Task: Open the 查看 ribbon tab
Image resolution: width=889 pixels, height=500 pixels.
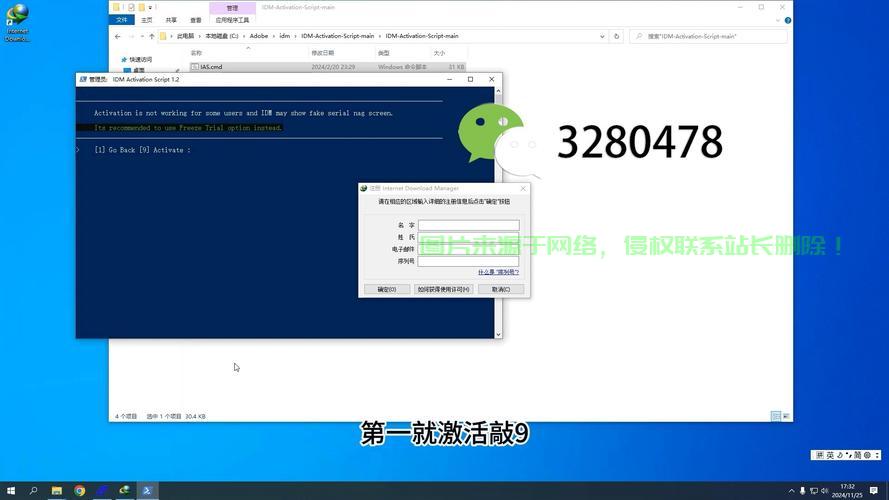Action: click(x=196, y=20)
